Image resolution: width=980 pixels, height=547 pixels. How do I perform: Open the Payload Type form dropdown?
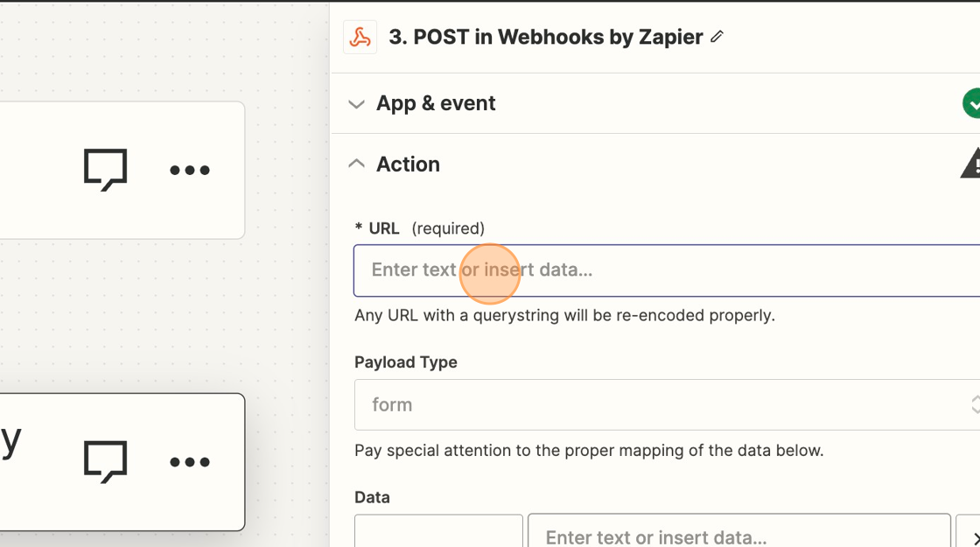click(667, 404)
